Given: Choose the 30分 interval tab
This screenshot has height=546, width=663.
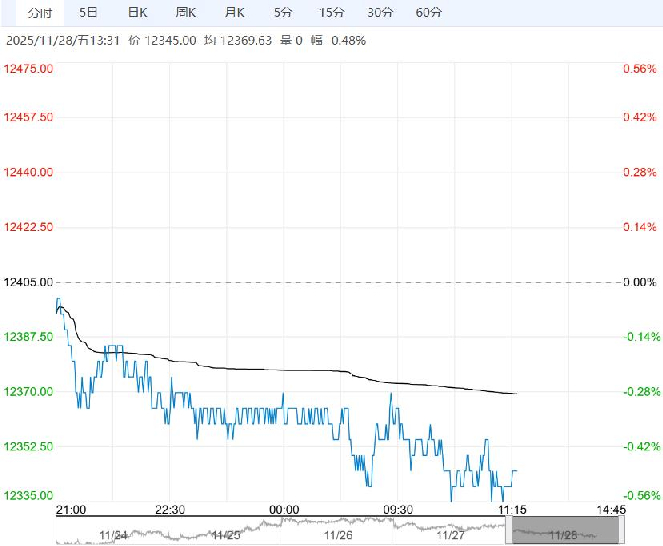Looking at the screenshot, I should point(380,13).
